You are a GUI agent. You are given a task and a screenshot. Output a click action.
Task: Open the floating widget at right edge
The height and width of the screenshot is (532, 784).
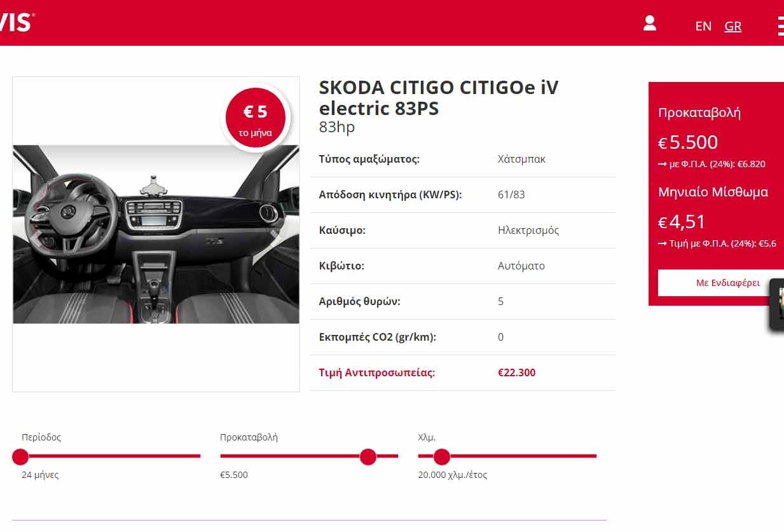[776, 304]
